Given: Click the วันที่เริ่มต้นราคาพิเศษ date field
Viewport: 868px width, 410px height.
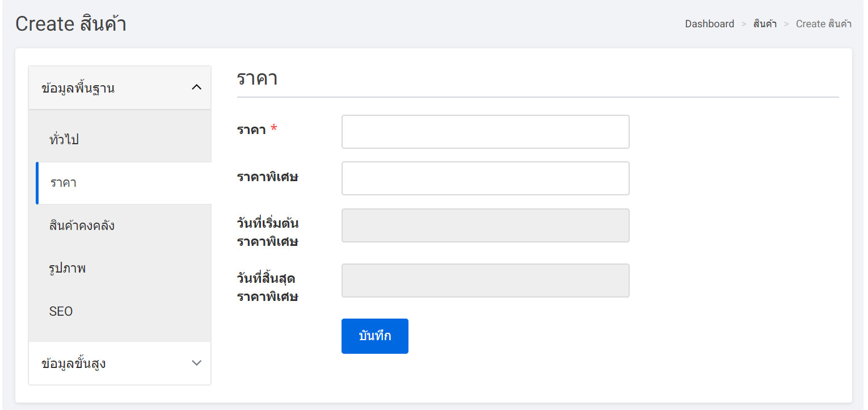Looking at the screenshot, I should [x=486, y=225].
